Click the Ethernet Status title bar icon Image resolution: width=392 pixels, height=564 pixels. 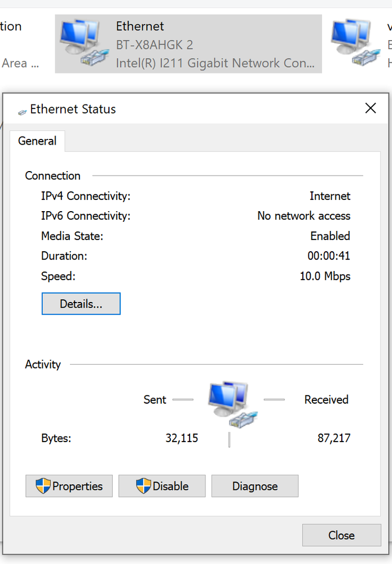pyautogui.click(x=22, y=110)
